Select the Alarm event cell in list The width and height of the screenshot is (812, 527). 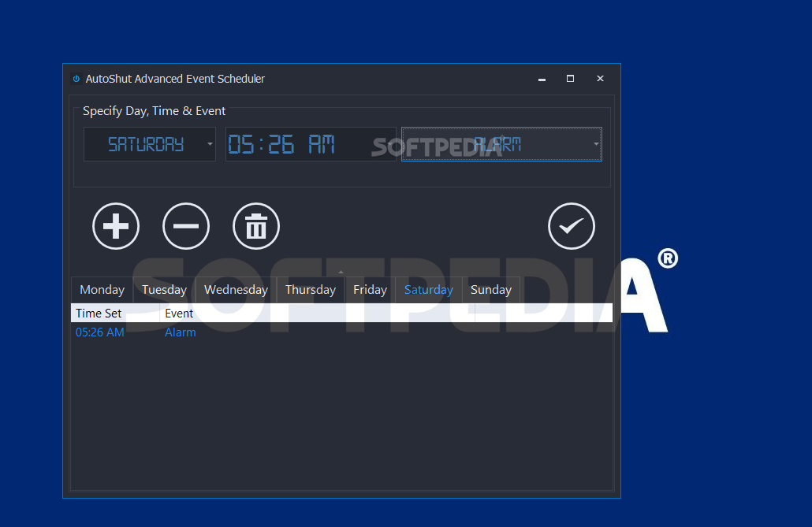(x=181, y=332)
